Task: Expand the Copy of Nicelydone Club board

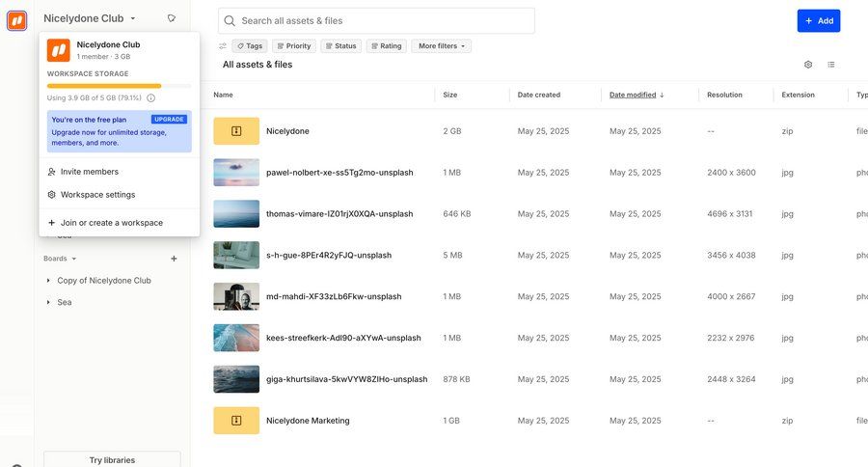Action: coord(48,281)
